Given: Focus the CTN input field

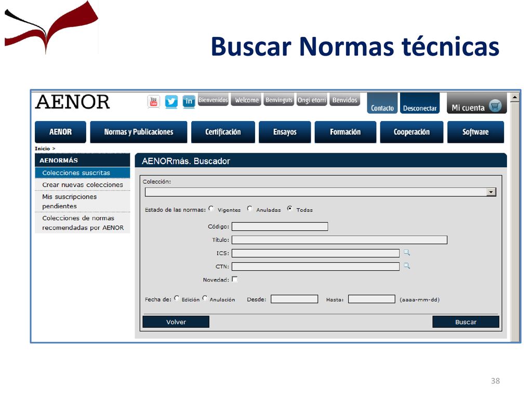Looking at the screenshot, I should pos(315,267).
